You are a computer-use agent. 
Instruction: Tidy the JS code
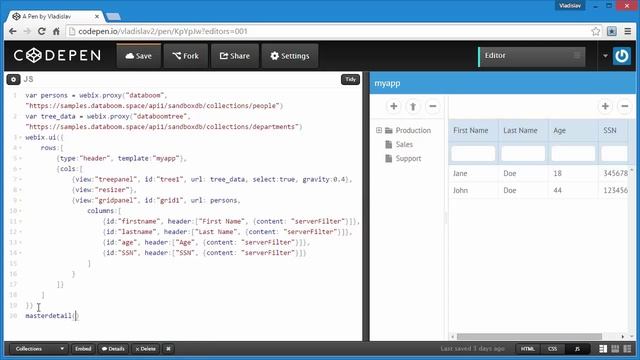point(350,79)
